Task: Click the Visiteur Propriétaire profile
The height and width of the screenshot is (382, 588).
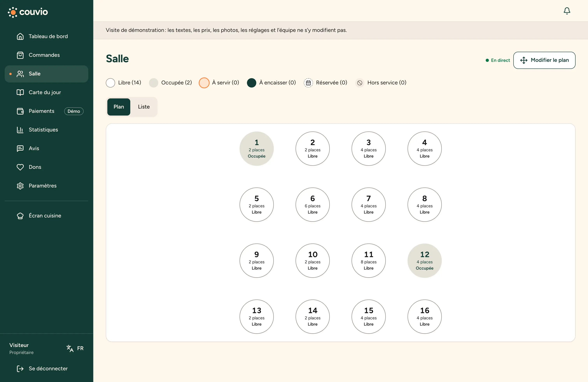Action: coord(22,349)
